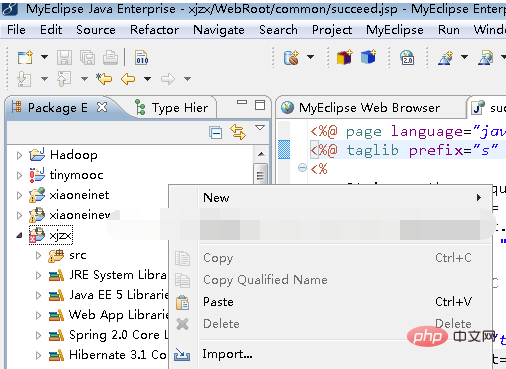The width and height of the screenshot is (506, 369).
Task: Open the Source menu
Action: click(x=96, y=30)
